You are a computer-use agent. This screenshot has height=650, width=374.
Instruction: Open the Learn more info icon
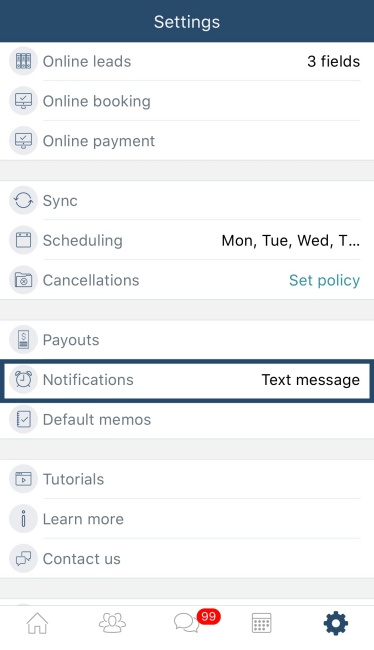23,519
